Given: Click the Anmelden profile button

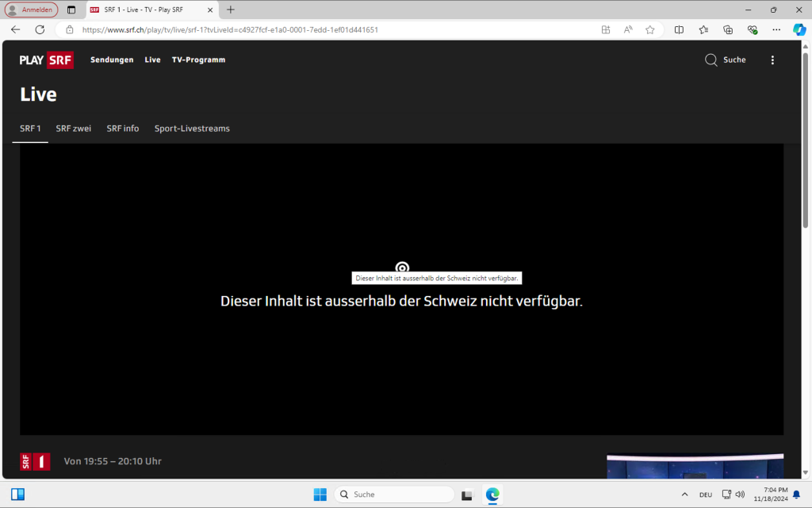Looking at the screenshot, I should [32, 10].
